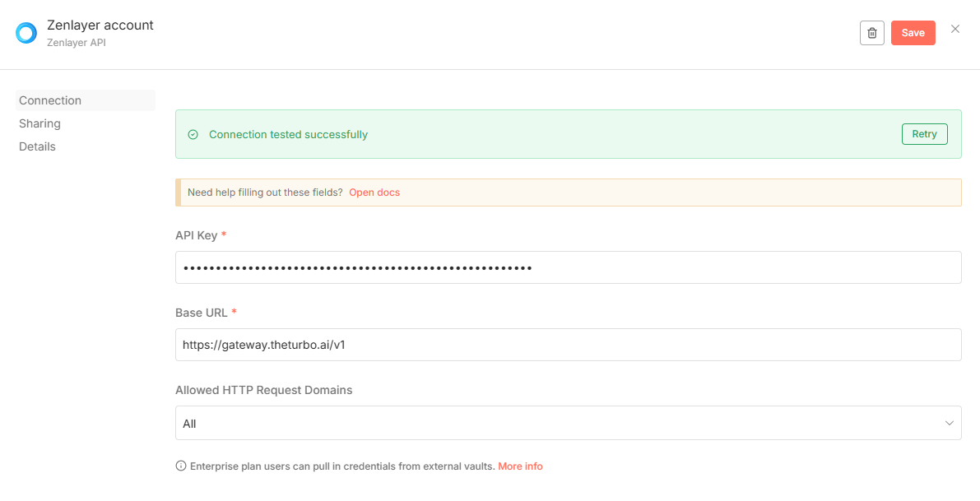
Task: Open docs link for field help
Action: (374, 193)
